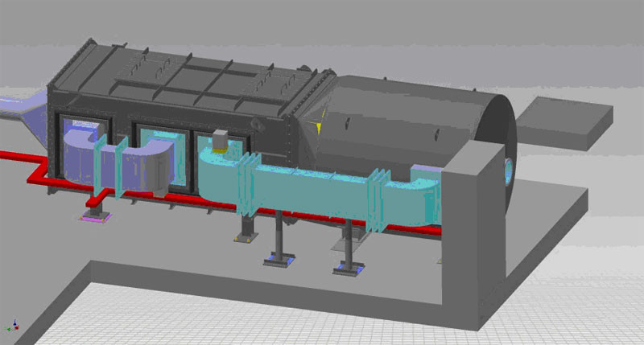
Task: Select the yellow triangular marker on the housing
Action: pos(320,125)
